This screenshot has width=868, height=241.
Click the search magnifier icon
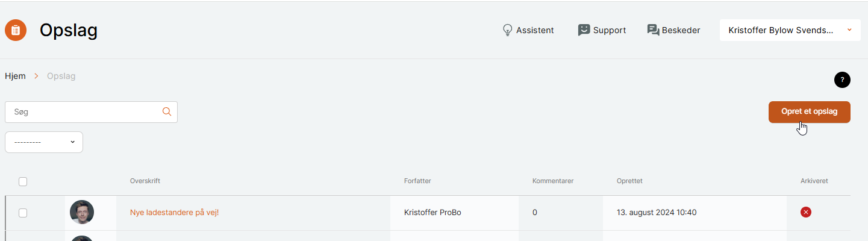pyautogui.click(x=167, y=111)
